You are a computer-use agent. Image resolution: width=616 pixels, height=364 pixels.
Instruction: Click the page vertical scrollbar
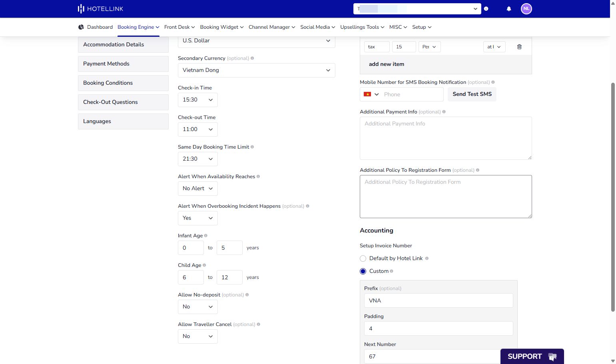613,197
